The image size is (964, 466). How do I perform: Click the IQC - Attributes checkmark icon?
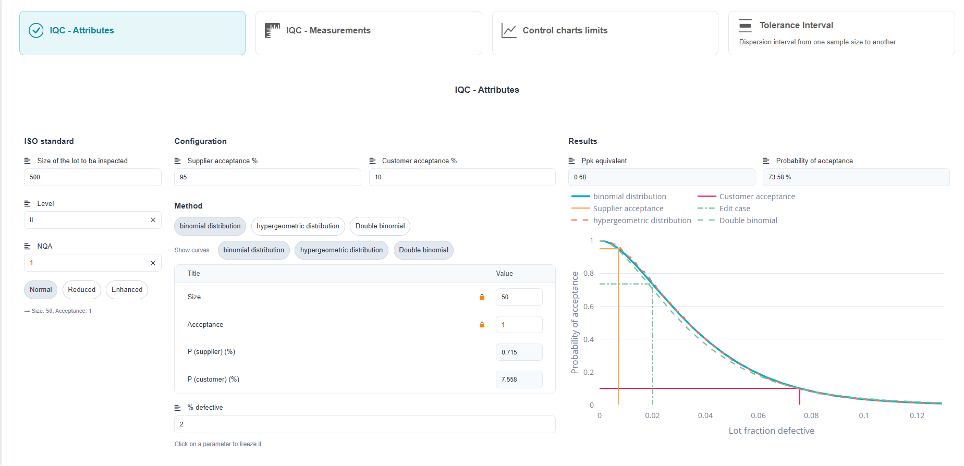tap(36, 30)
